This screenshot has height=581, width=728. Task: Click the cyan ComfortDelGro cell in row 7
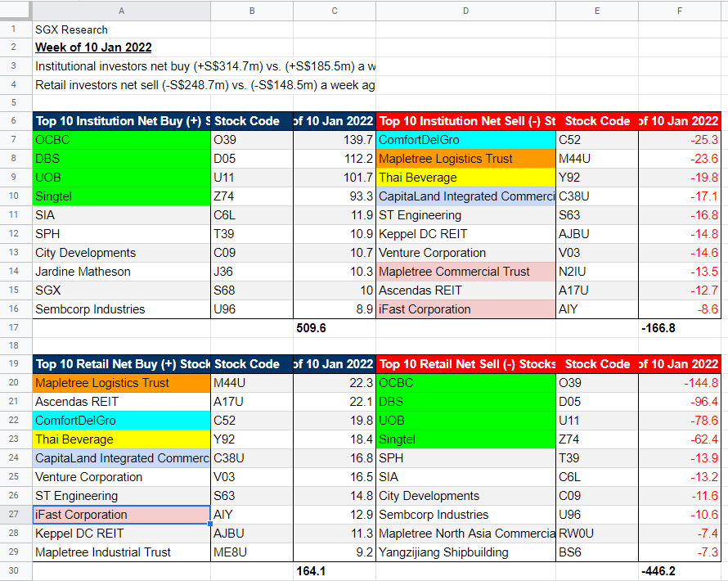[465, 140]
